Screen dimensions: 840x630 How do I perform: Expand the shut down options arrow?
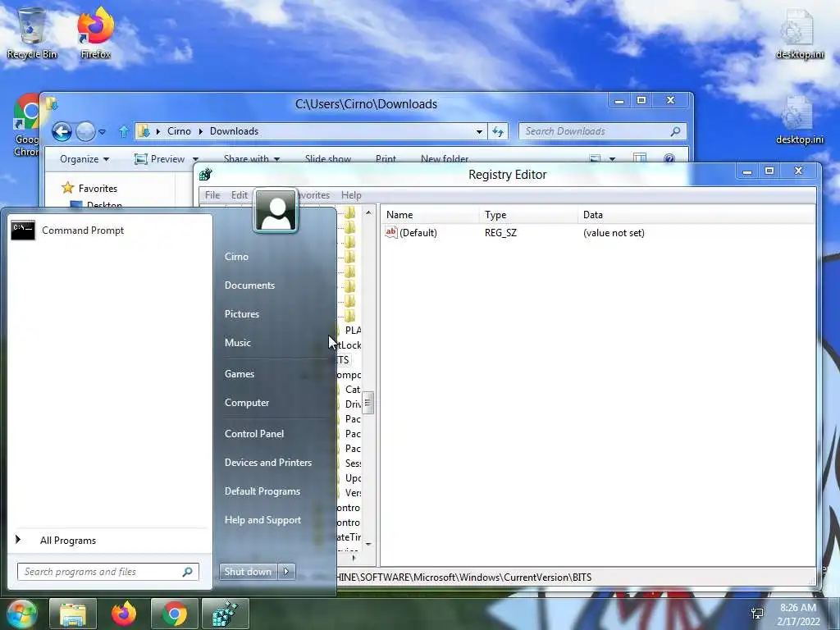coord(286,572)
